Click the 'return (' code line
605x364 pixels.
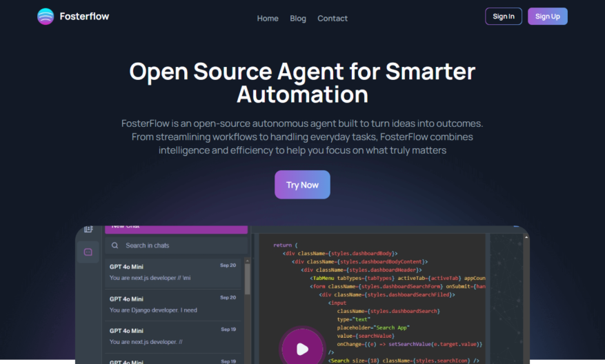[x=286, y=245]
